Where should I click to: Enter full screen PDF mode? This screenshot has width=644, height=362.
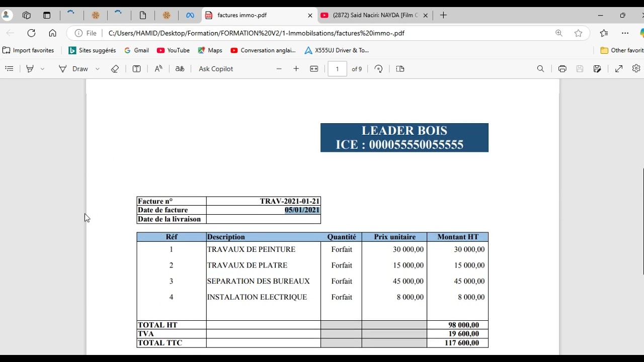[619, 69]
